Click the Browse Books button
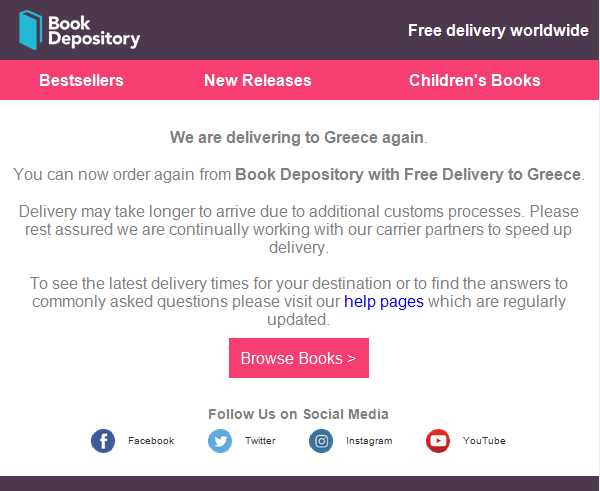Image resolution: width=600 pixels, height=491 pixels. pyautogui.click(x=299, y=358)
